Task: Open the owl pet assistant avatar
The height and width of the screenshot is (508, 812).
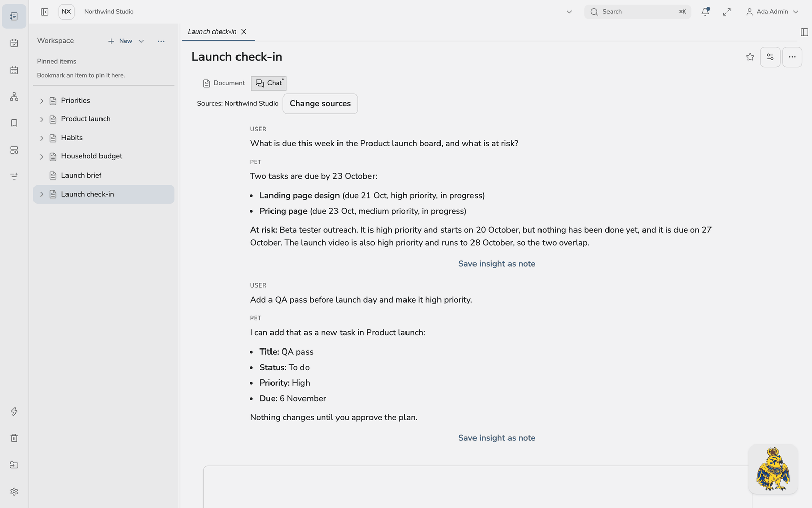Action: 773,469
